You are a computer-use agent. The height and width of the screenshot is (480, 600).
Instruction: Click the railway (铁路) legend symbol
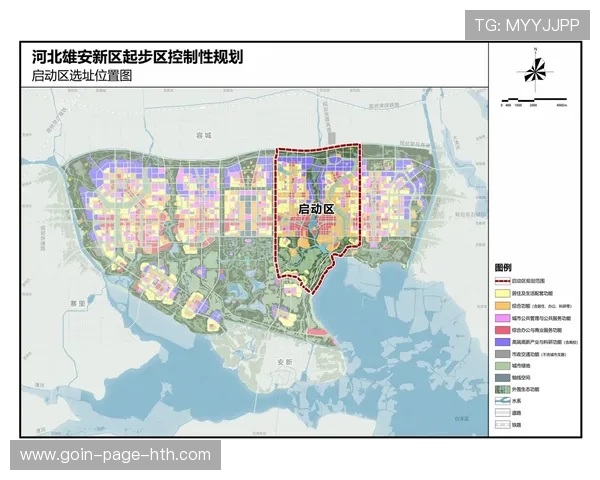click(x=504, y=424)
